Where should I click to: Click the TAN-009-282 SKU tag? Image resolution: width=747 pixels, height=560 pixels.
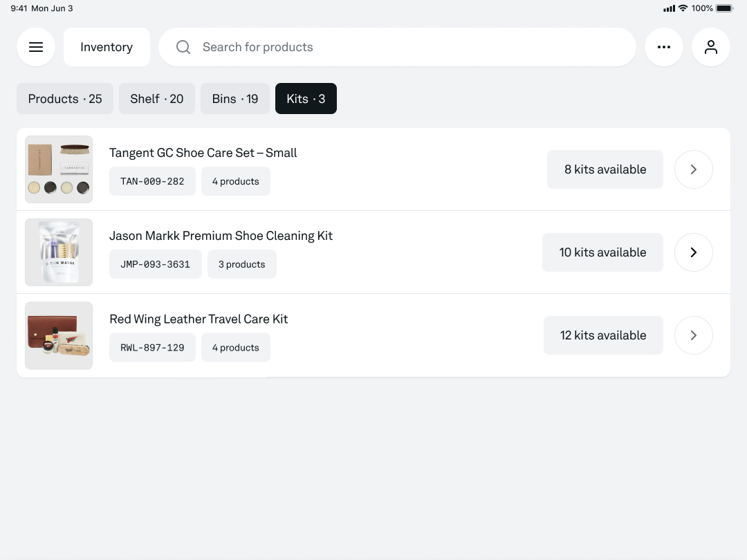pos(152,181)
